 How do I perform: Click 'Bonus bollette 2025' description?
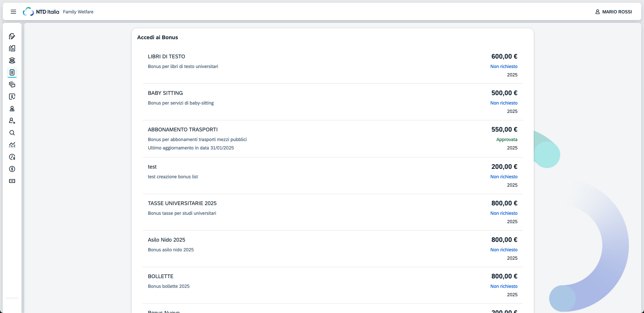(169, 286)
